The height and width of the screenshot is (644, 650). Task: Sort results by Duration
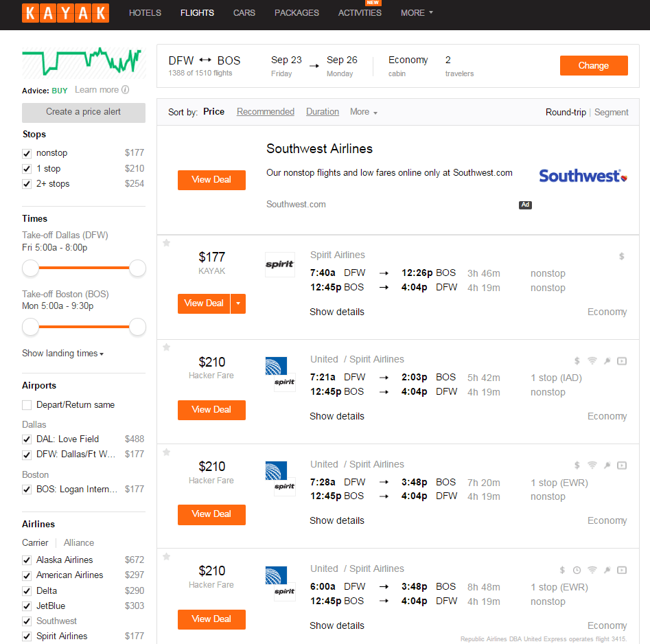[x=323, y=112]
